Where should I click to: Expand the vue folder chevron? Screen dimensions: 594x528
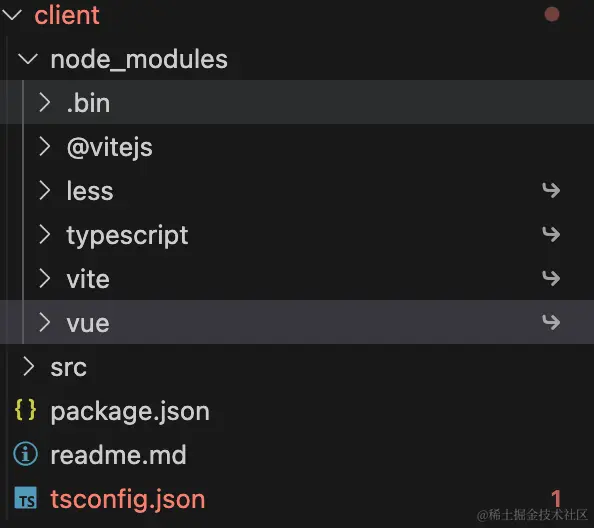45,322
